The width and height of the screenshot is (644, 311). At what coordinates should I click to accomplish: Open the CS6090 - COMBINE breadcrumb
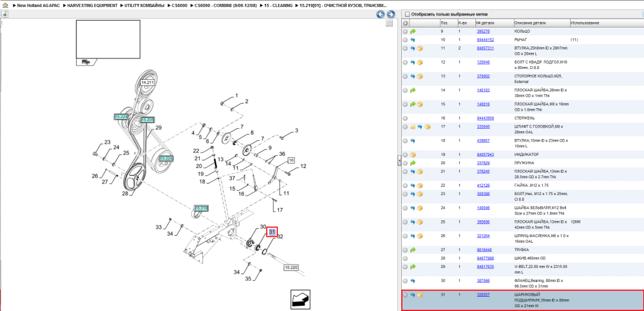tap(226, 6)
